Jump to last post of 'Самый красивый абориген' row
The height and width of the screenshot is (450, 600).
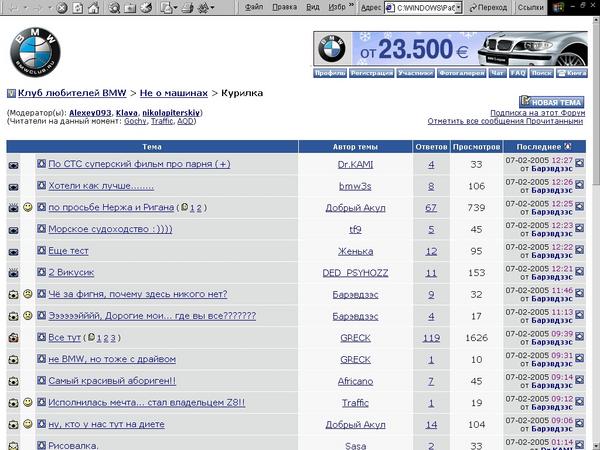[579, 380]
